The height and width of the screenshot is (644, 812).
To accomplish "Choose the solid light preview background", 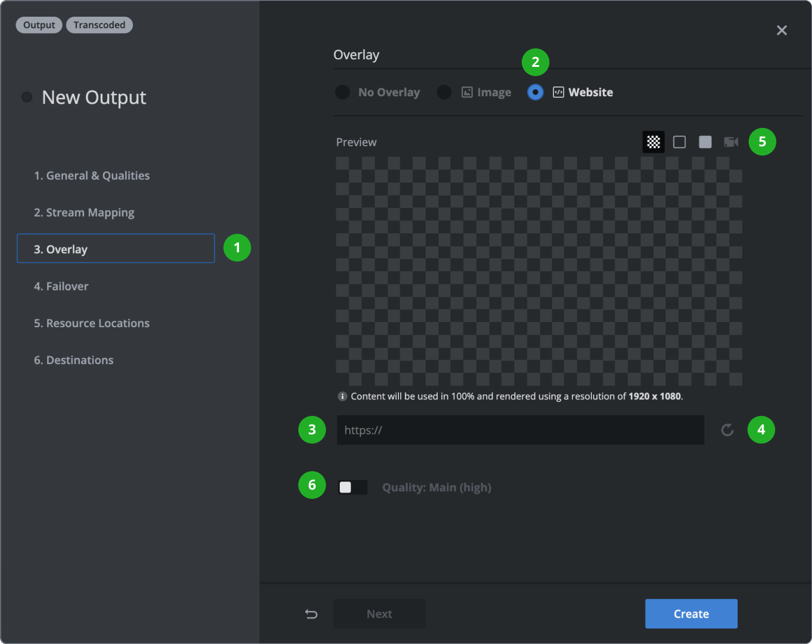I will click(x=705, y=142).
